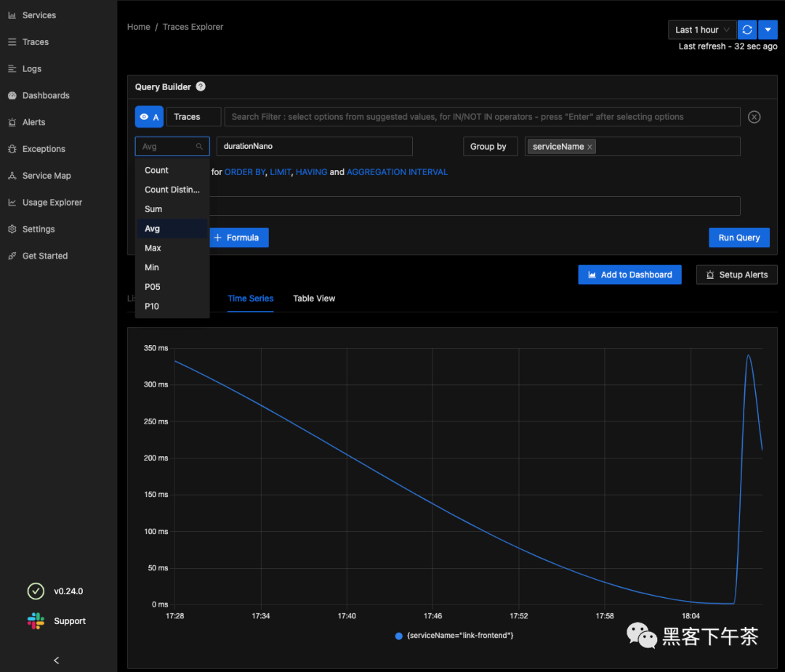
Task: Switch to the Table View tab
Action: click(314, 299)
